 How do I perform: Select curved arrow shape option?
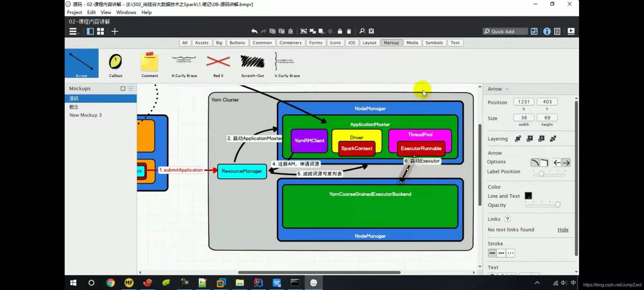pos(535,162)
